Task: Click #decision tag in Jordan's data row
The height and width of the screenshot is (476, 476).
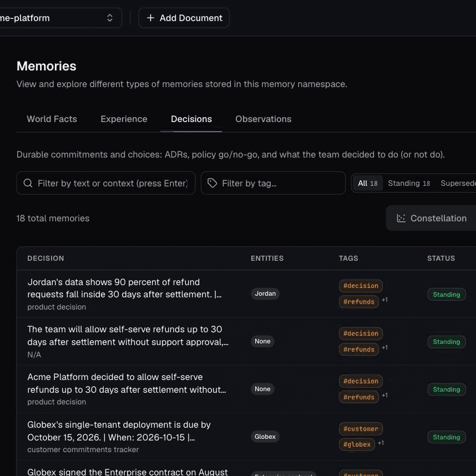Action: pos(361,286)
